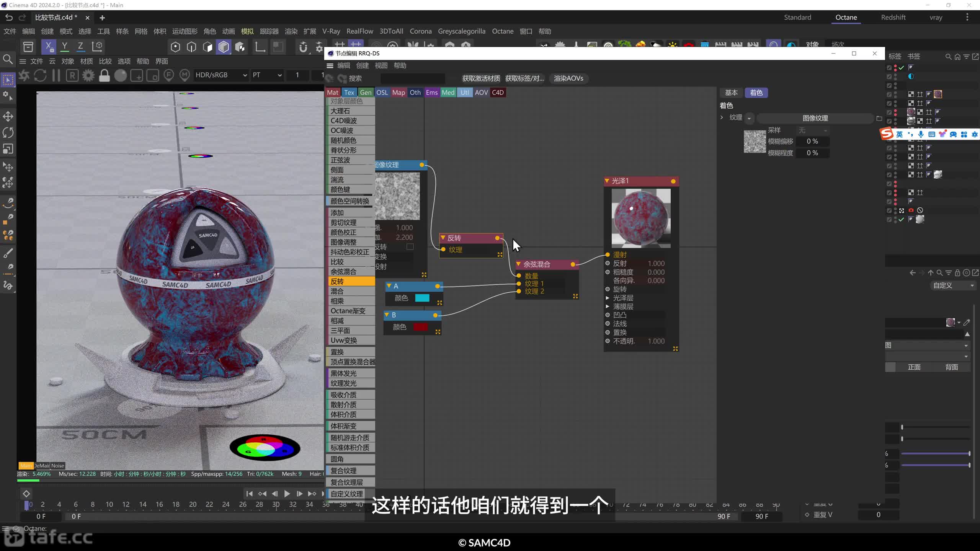
Task: Open the 渲染 menu in main menu bar
Action: tap(291, 31)
